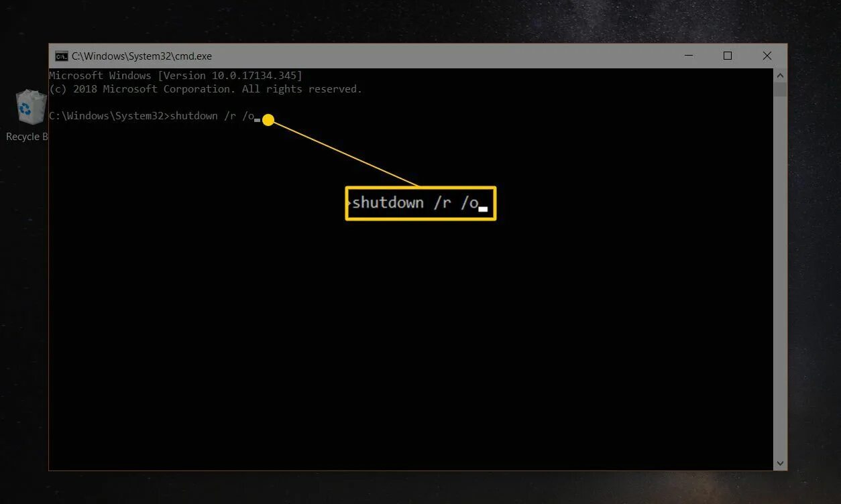Click the vertical scrollbar thumb in the console
Screen dimensions: 841x504
pos(780,89)
